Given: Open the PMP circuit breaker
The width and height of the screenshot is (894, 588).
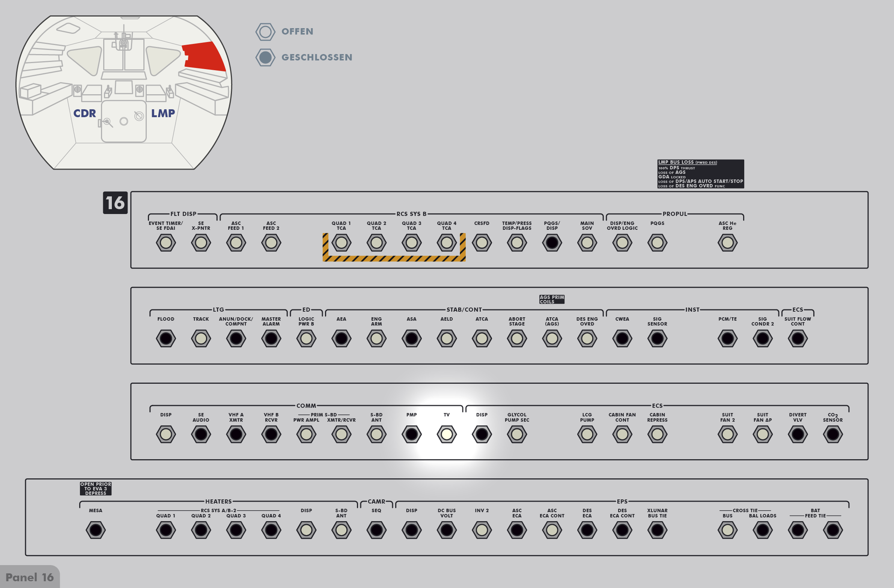Looking at the screenshot, I should [x=411, y=434].
